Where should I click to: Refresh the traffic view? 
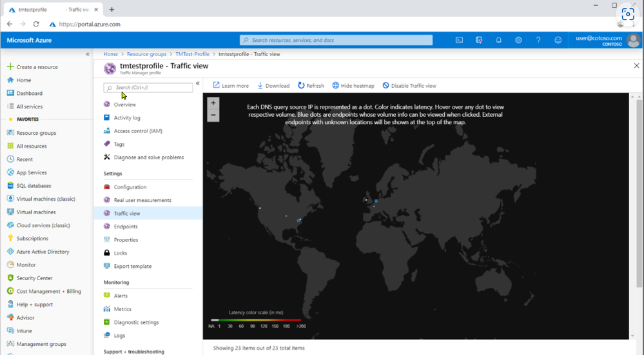[x=311, y=86]
